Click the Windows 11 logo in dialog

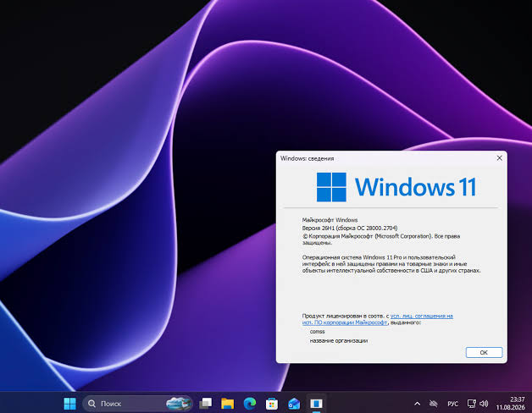[396, 187]
